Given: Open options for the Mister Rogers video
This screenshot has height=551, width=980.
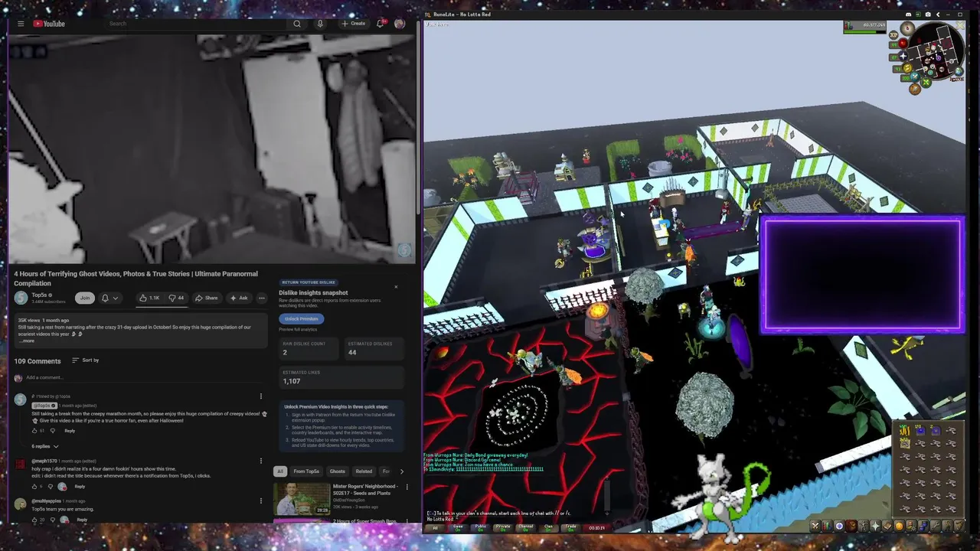Looking at the screenshot, I should tap(407, 487).
